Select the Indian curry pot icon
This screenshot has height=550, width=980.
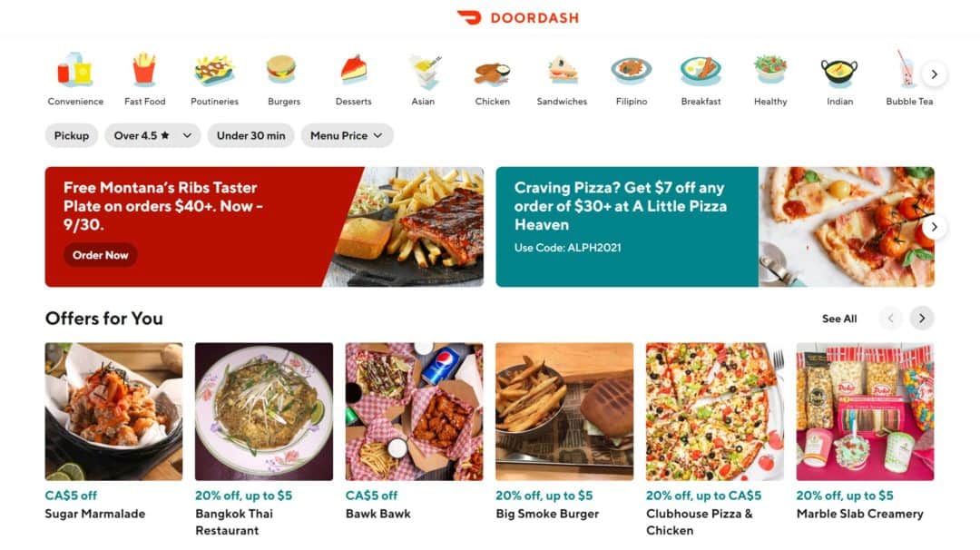click(x=839, y=72)
